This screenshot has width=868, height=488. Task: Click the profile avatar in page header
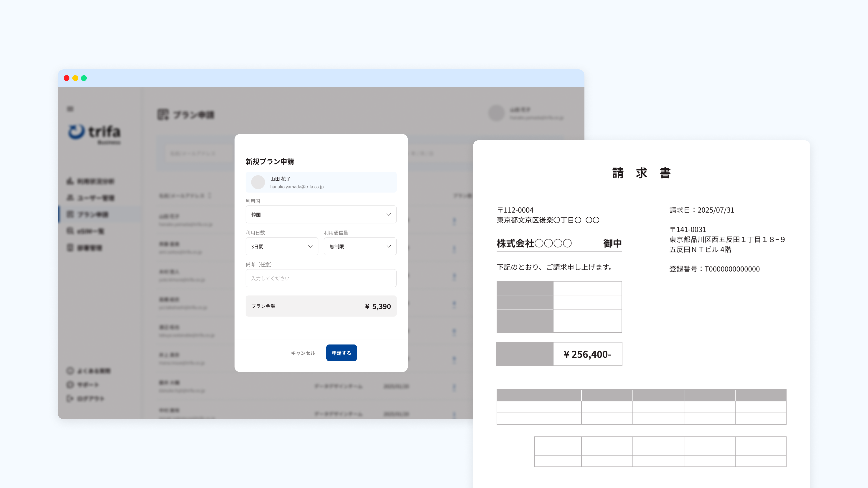point(496,113)
